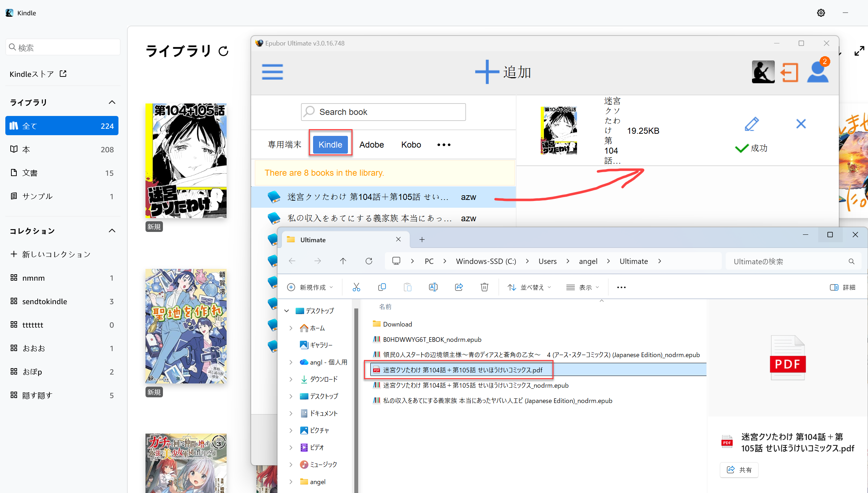Image resolution: width=868 pixels, height=493 pixels.
Task: Open the Kindle reader icon in Epubor toolbar
Action: tap(763, 72)
